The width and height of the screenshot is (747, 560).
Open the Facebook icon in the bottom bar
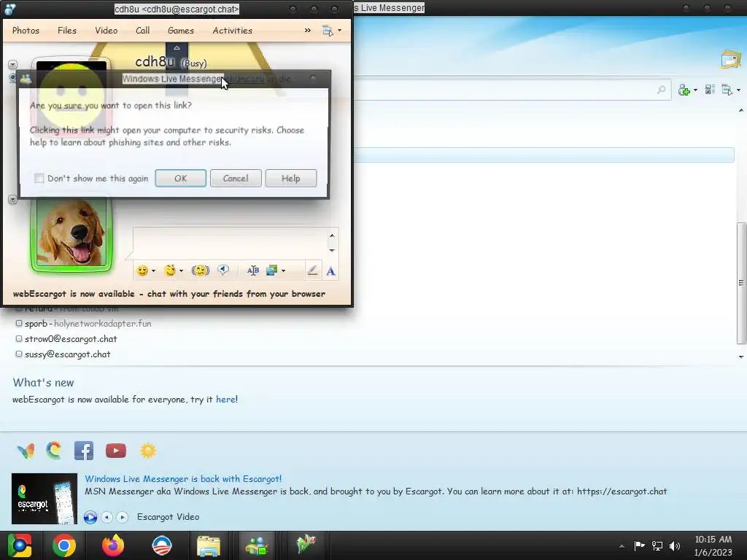[x=84, y=451]
